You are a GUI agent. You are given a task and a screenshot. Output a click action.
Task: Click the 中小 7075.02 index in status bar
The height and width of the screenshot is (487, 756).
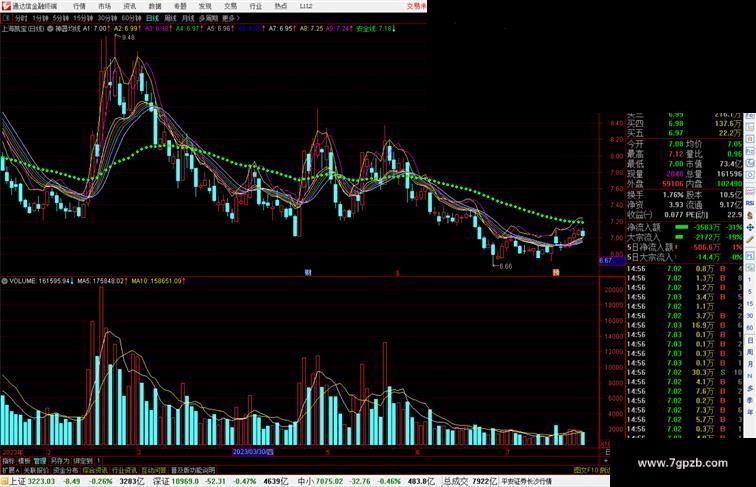[322, 481]
